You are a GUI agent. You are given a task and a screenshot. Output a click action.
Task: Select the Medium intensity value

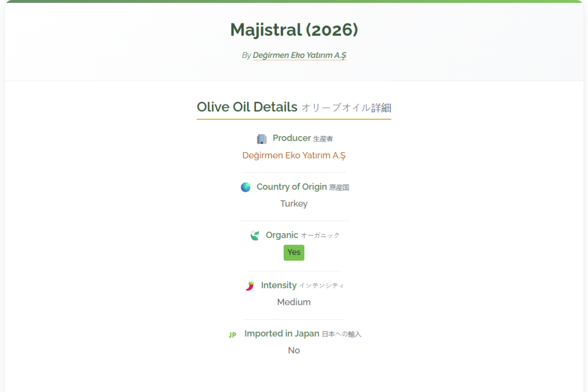coord(294,302)
